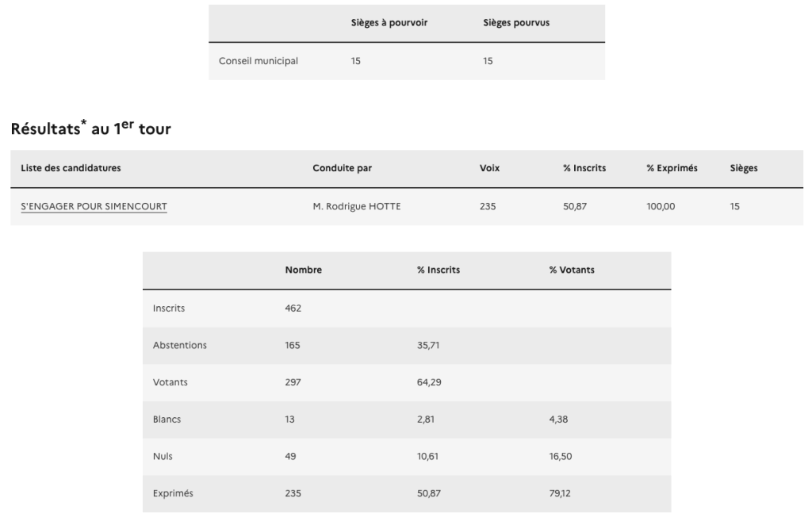Image resolution: width=812 pixels, height=521 pixels.
Task: Click the 64,29 voter turnout percentage
Action: 429,382
